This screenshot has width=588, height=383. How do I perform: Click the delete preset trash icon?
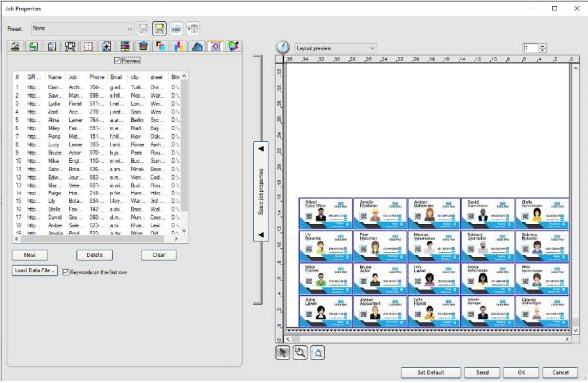pos(193,29)
